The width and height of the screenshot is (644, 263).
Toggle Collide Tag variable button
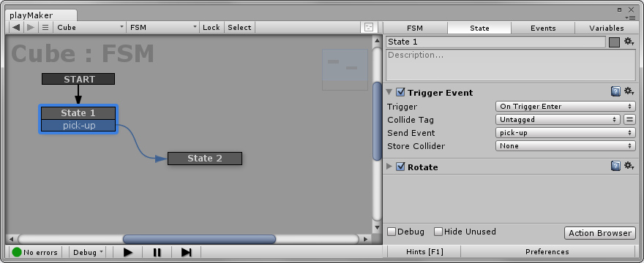629,119
